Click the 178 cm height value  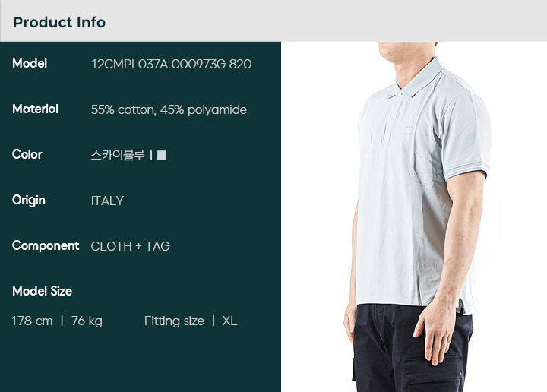tap(32, 321)
